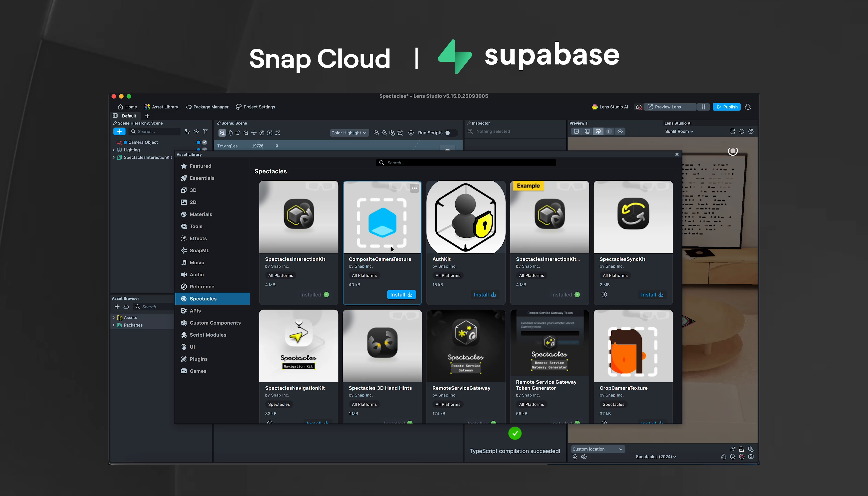This screenshot has width=868, height=496.
Task: Start recording with the red record icon
Action: pyautogui.click(x=742, y=457)
